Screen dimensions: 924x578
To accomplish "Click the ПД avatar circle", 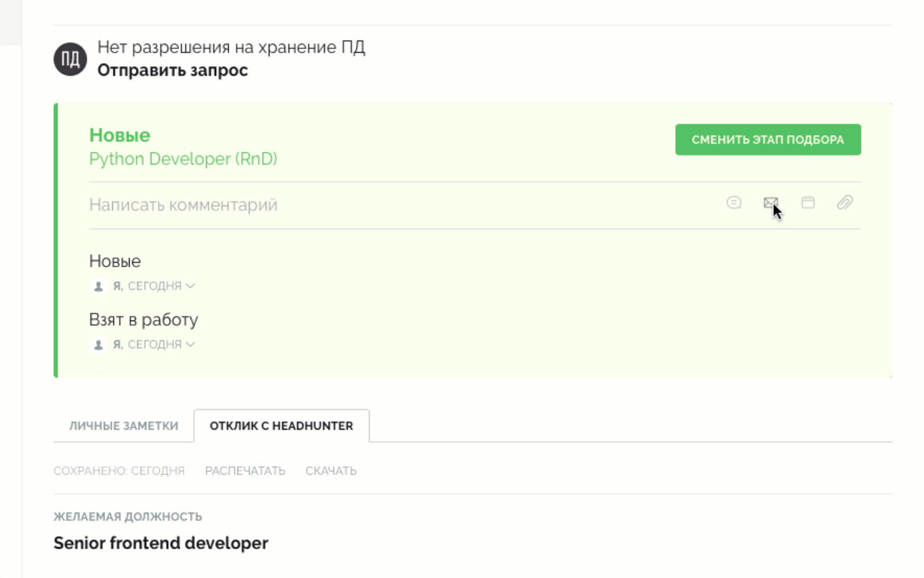I will (69, 58).
